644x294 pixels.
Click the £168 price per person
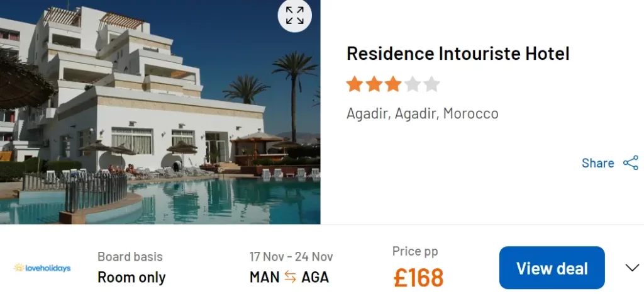click(x=418, y=277)
